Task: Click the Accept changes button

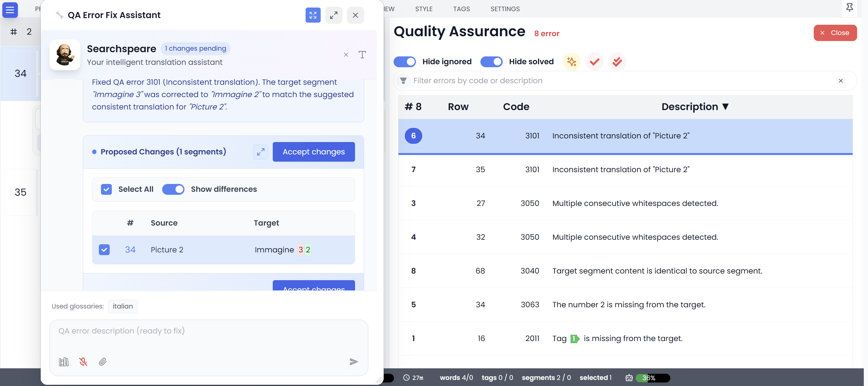Action: point(313,152)
